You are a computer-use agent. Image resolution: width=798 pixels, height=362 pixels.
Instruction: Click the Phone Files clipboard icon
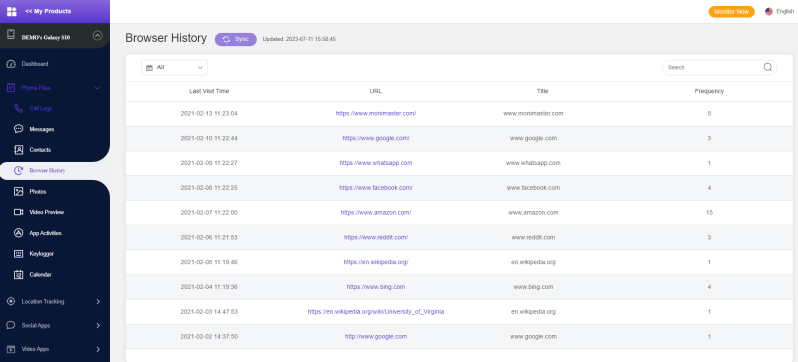(11, 88)
